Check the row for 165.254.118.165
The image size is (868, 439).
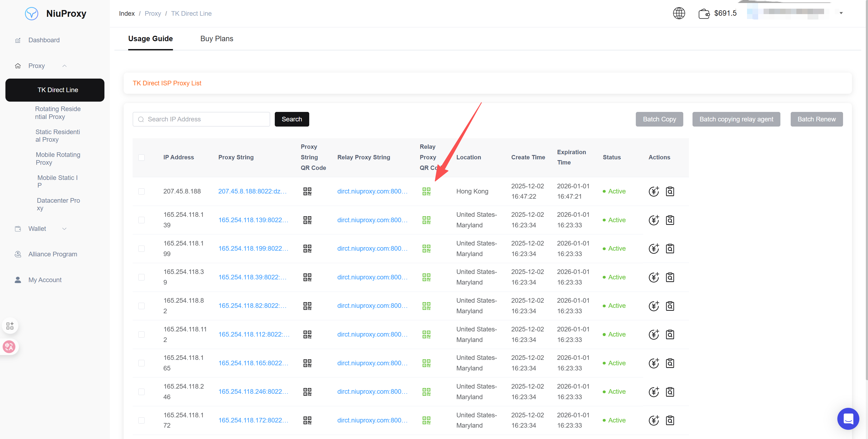tap(141, 363)
